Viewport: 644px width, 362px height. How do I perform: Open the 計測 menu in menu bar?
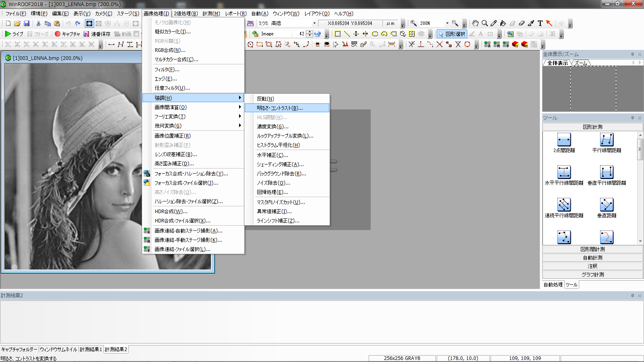point(211,13)
